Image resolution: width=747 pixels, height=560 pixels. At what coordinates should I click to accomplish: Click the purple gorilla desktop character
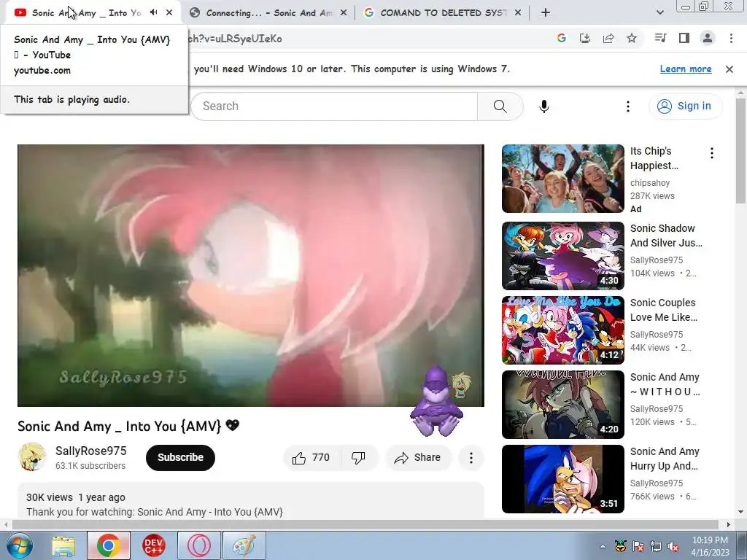tap(436, 402)
